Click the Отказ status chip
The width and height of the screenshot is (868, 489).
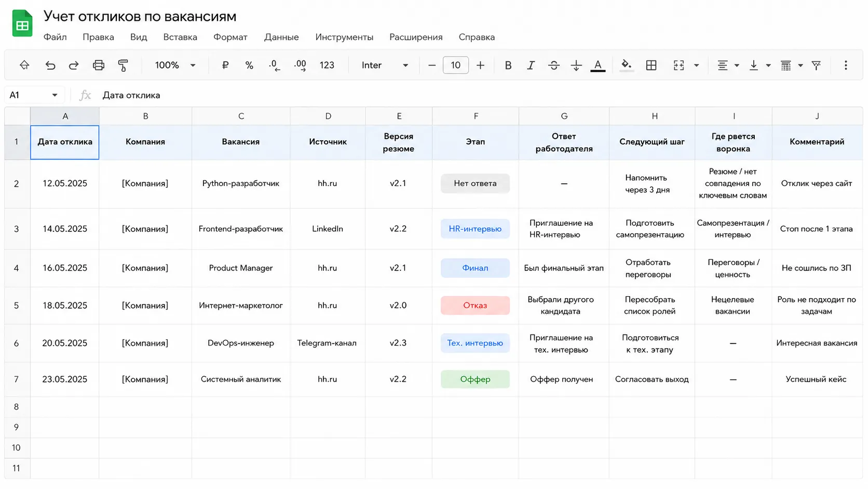click(475, 306)
